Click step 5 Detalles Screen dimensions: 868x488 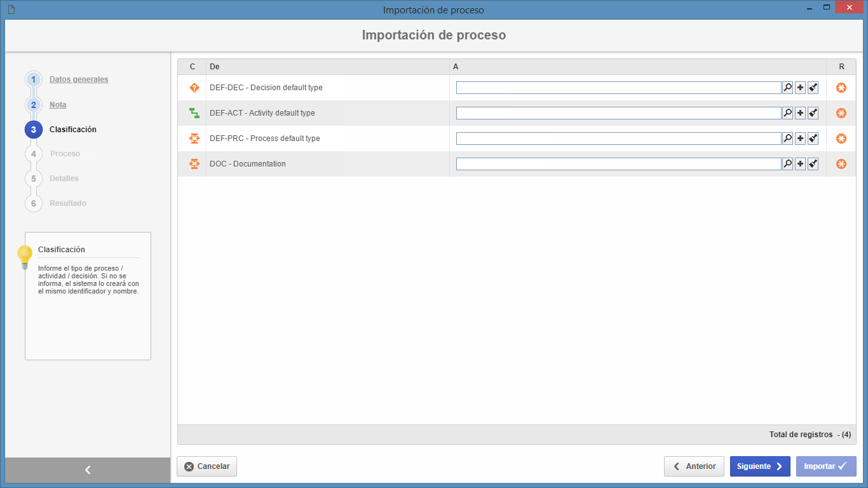tap(64, 179)
